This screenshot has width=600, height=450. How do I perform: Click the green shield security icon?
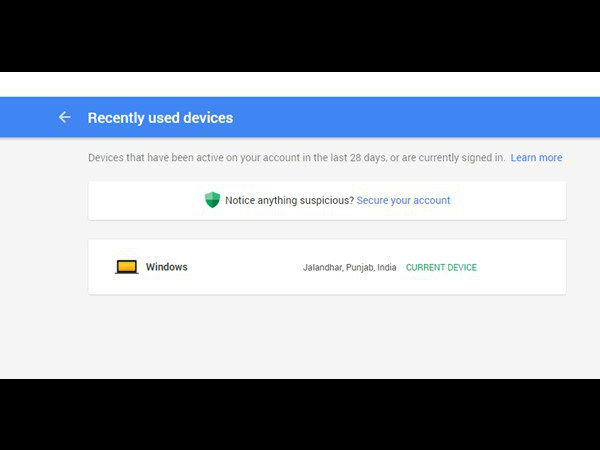tap(212, 199)
